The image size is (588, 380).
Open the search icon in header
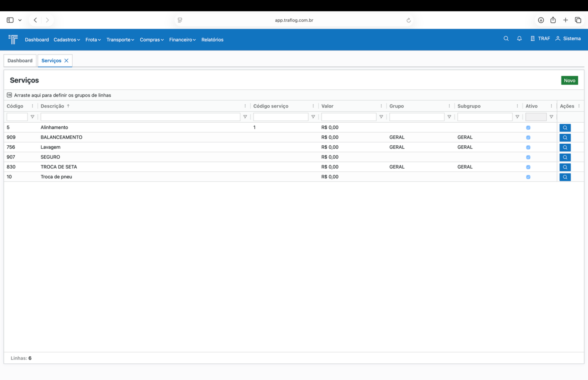point(506,38)
